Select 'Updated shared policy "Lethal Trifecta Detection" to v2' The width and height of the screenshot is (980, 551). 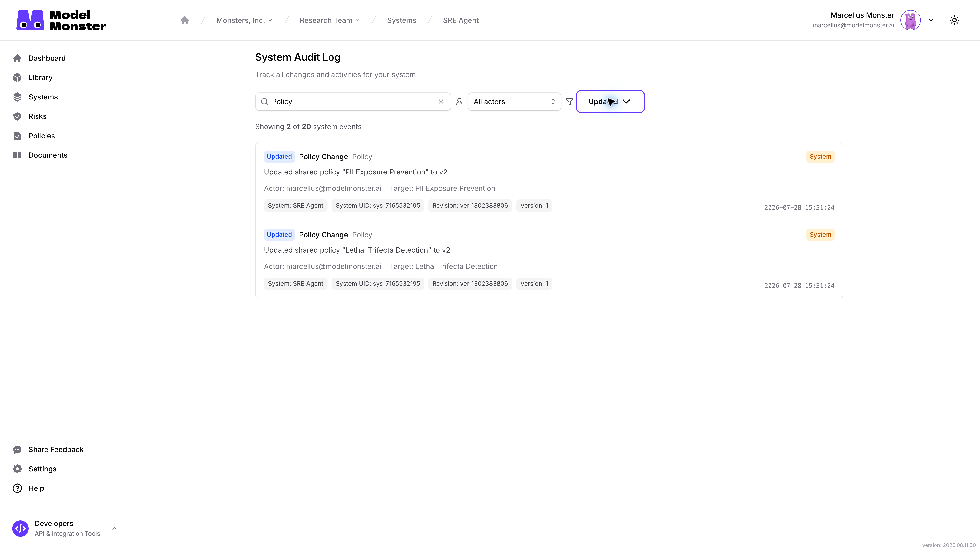pos(357,250)
